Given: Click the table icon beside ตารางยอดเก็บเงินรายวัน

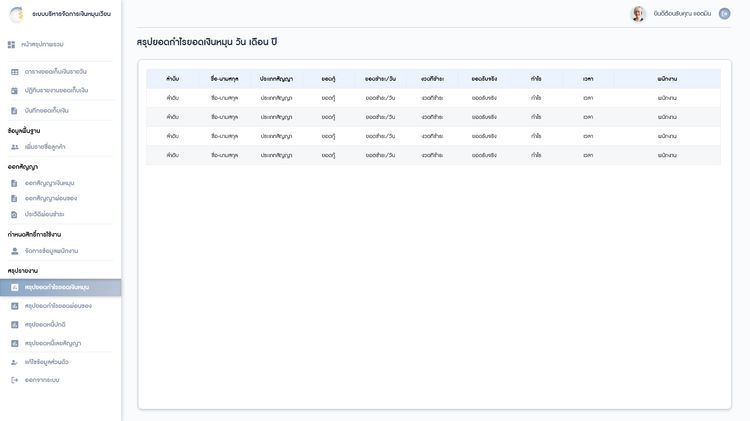Looking at the screenshot, I should pos(14,72).
